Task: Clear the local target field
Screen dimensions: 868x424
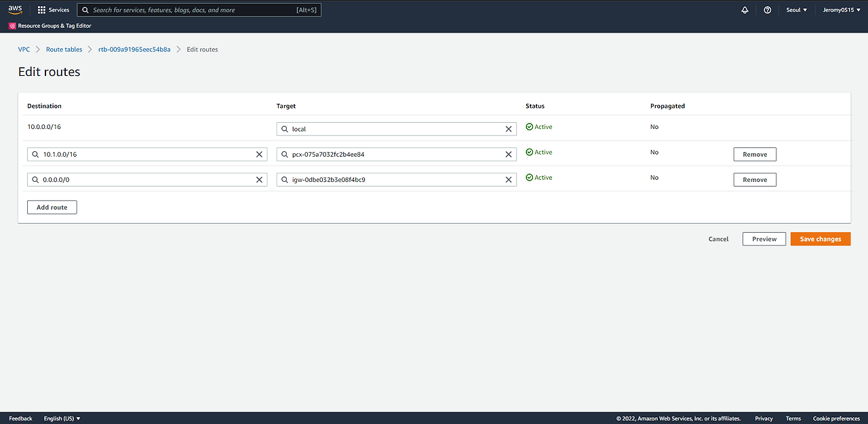Action: click(x=509, y=129)
